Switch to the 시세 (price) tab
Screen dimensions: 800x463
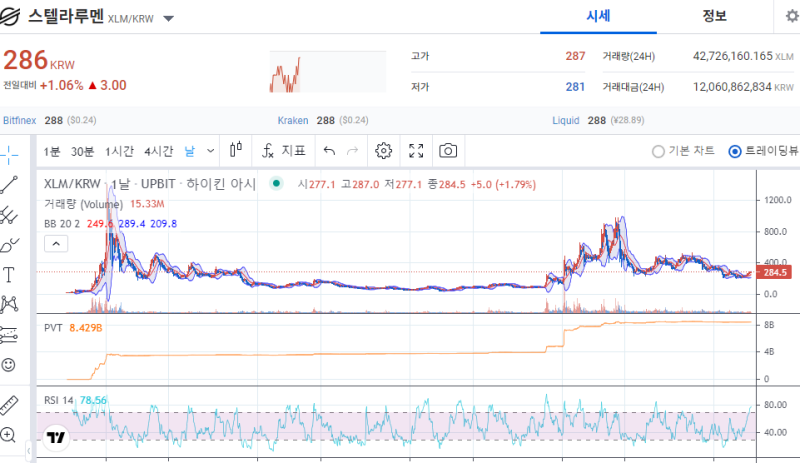598,16
